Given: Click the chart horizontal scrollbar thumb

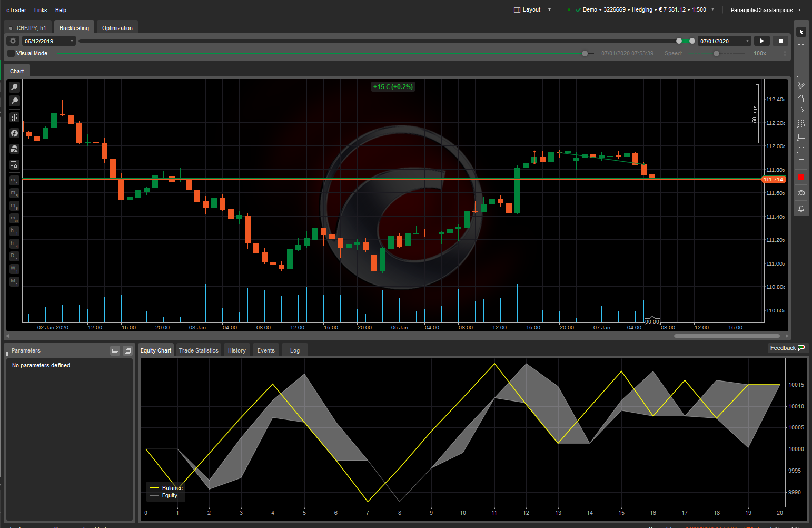Looking at the screenshot, I should click(x=727, y=336).
